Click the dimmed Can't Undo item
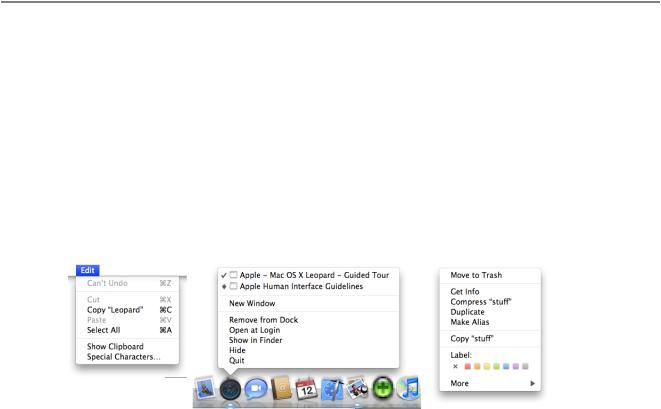Viewport: 661px width, 409px height. click(x=127, y=283)
